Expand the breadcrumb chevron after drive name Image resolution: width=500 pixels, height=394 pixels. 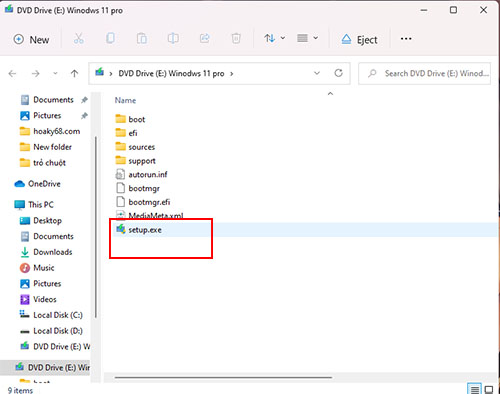coord(232,74)
